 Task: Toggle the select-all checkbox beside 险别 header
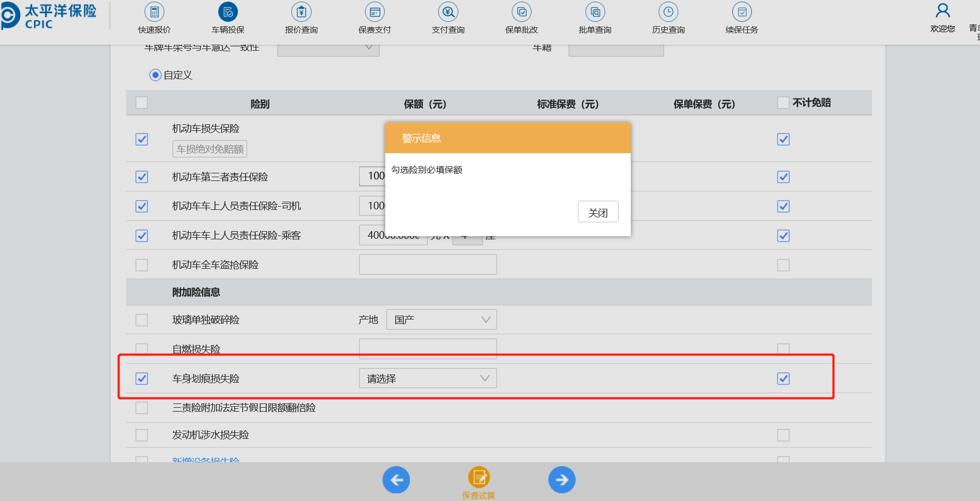click(x=142, y=102)
